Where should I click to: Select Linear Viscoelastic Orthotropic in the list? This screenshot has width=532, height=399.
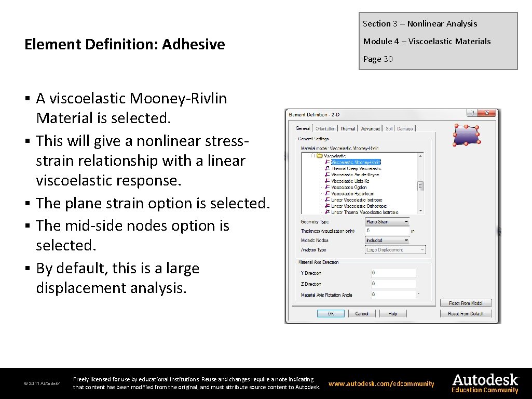tap(359, 206)
